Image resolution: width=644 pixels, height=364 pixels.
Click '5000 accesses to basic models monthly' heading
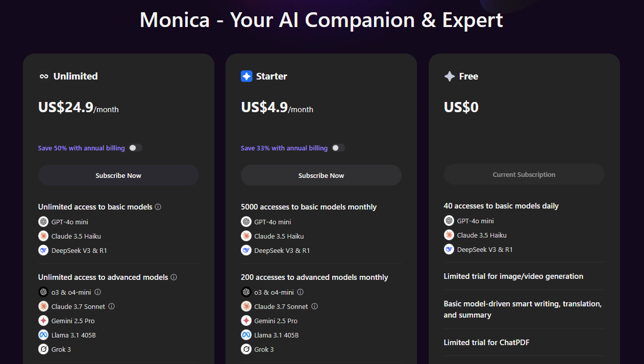click(309, 207)
